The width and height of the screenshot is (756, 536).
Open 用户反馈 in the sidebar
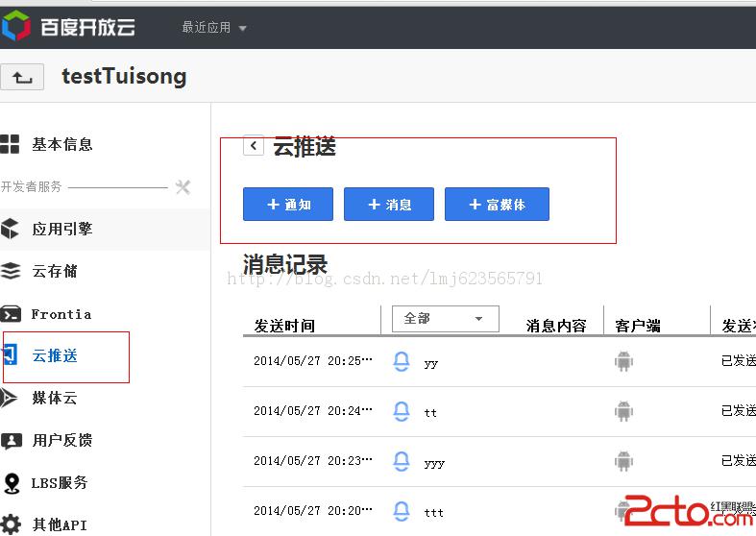point(62,440)
